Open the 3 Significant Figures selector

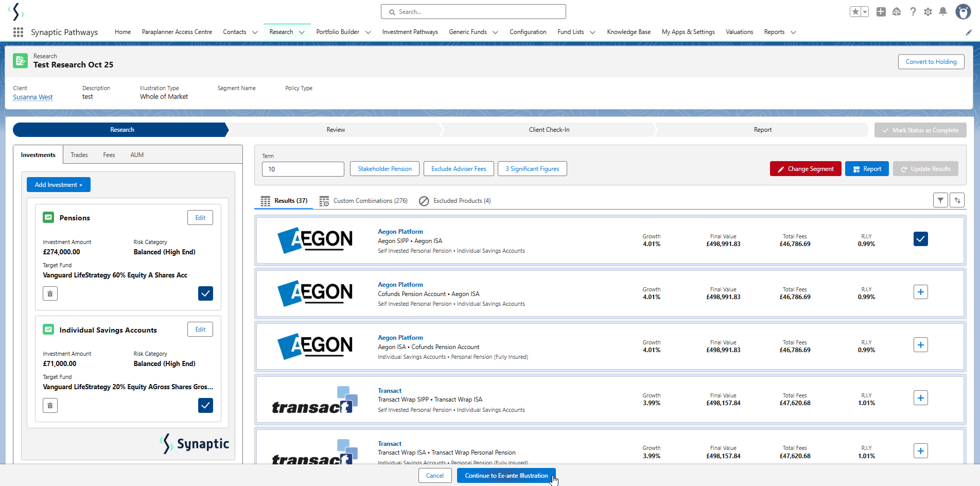(x=532, y=169)
